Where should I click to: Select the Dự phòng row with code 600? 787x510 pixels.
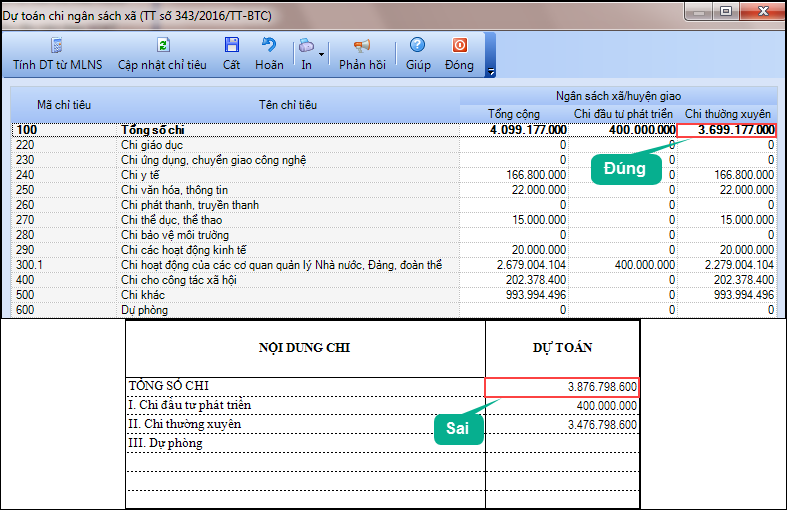pyautogui.click(x=394, y=310)
